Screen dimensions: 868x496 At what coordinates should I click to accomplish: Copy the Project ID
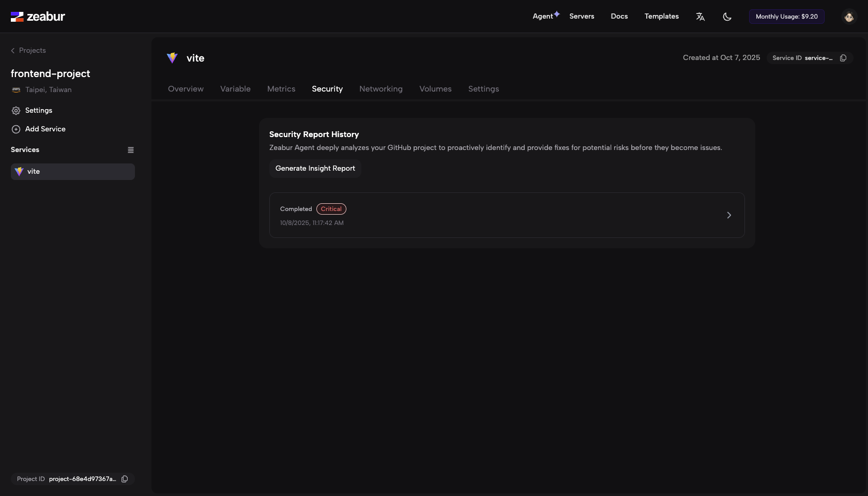pos(125,479)
